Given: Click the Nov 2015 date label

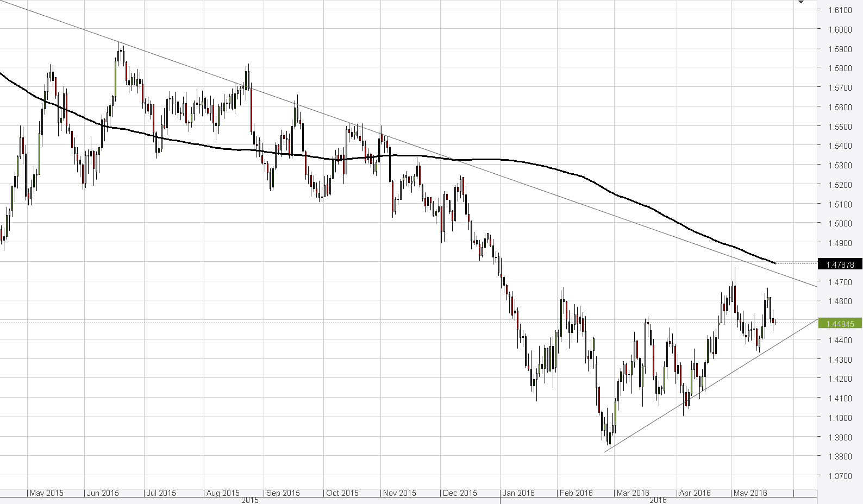Looking at the screenshot, I should pyautogui.click(x=399, y=493).
